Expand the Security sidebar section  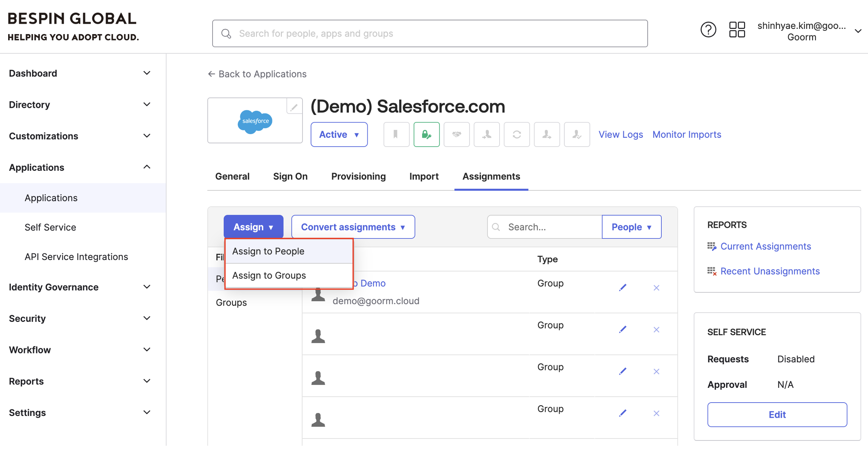point(80,319)
